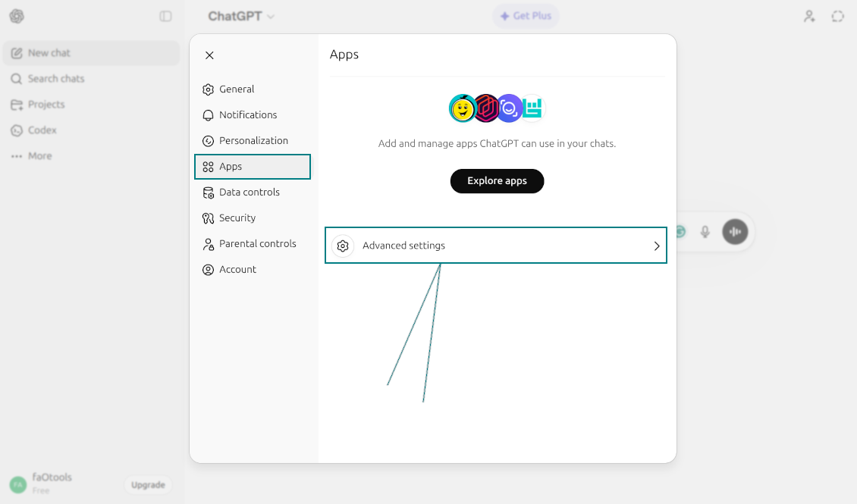Click the Explore apps button
The height and width of the screenshot is (504, 857).
point(497,180)
